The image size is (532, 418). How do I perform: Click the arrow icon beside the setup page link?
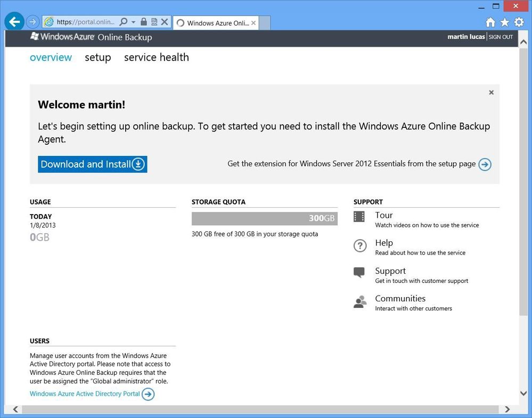coord(485,165)
